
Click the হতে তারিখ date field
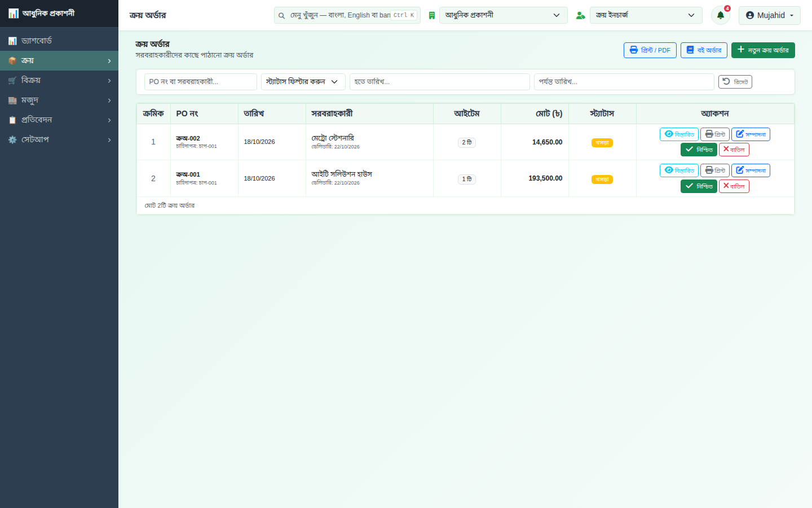coord(440,82)
